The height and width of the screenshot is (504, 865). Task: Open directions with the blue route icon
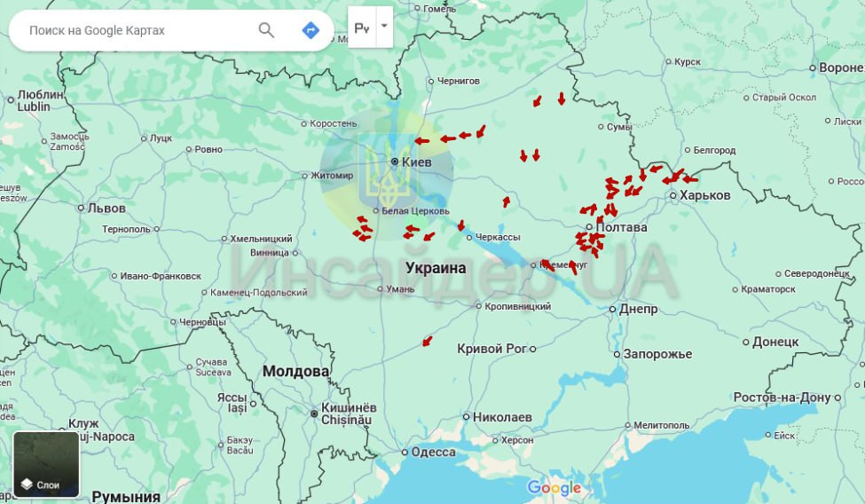pos(311,30)
